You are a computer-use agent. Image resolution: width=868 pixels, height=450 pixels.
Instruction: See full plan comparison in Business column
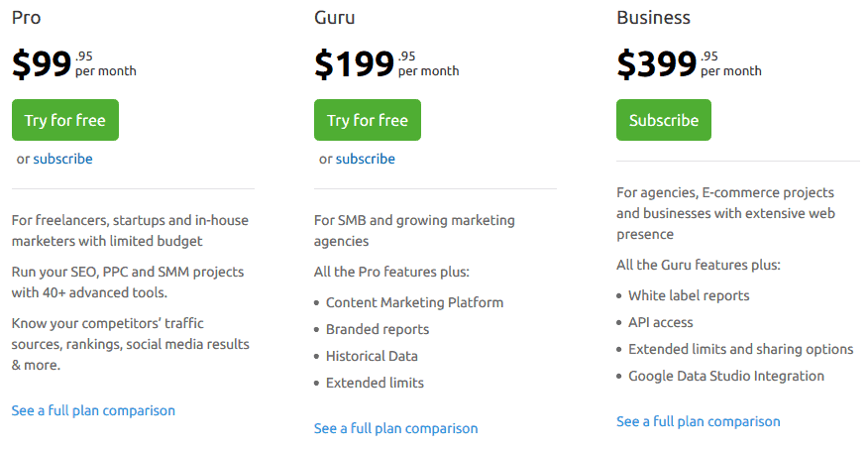pyautogui.click(x=699, y=422)
